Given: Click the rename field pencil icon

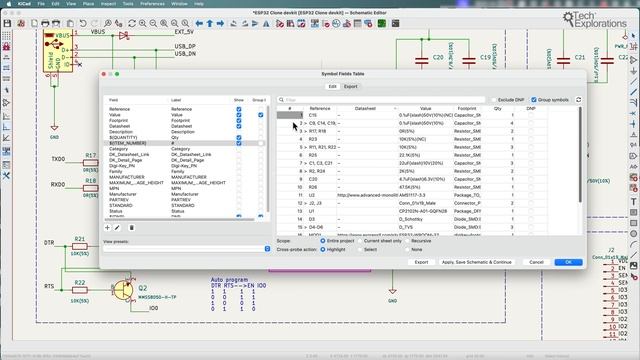Looking at the screenshot, I should pyautogui.click(x=117, y=228).
